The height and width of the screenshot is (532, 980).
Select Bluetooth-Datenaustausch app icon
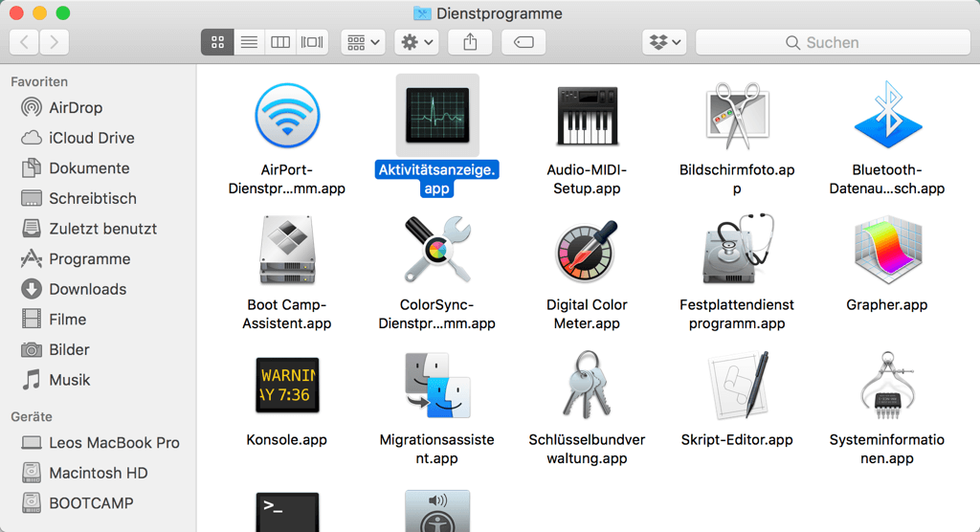[887, 115]
